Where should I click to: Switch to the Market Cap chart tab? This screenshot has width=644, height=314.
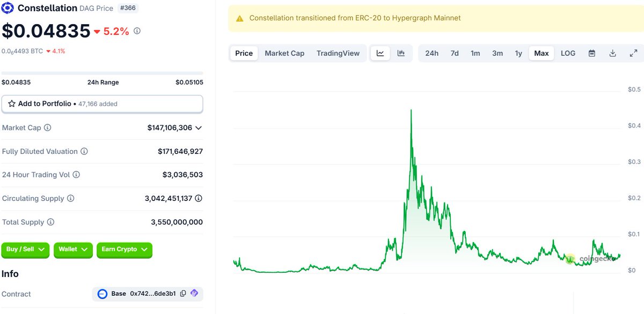click(x=284, y=53)
